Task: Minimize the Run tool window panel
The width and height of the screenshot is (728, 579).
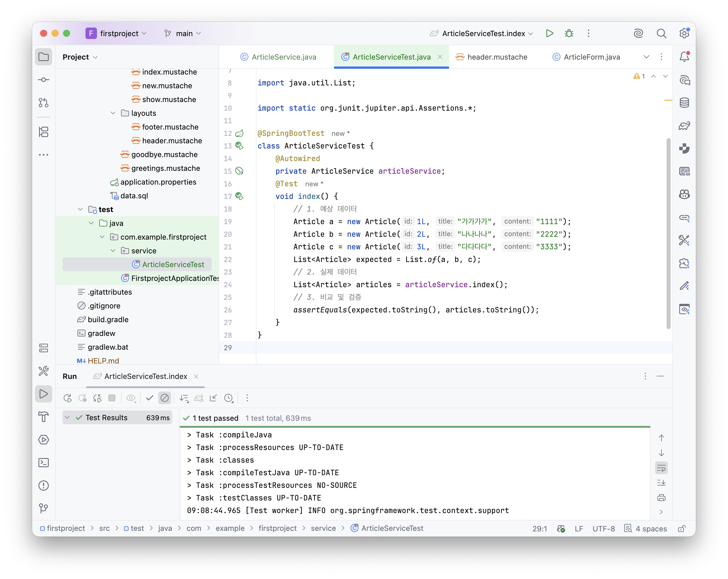Action: (661, 376)
